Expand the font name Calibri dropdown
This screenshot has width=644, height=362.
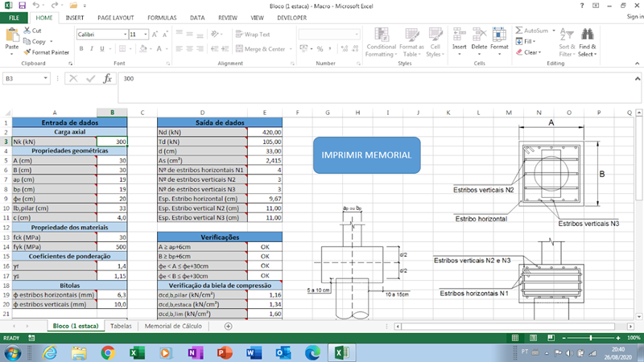coord(126,35)
